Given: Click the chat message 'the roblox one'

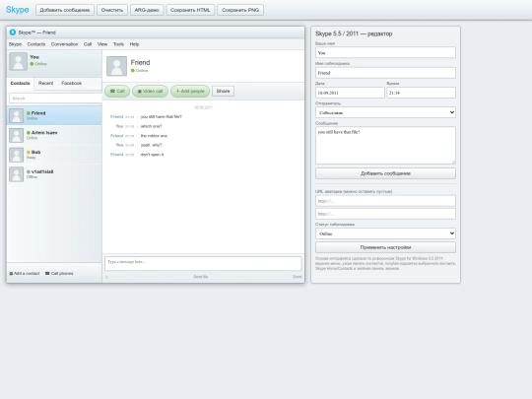Looking at the screenshot, I should (x=154, y=136).
